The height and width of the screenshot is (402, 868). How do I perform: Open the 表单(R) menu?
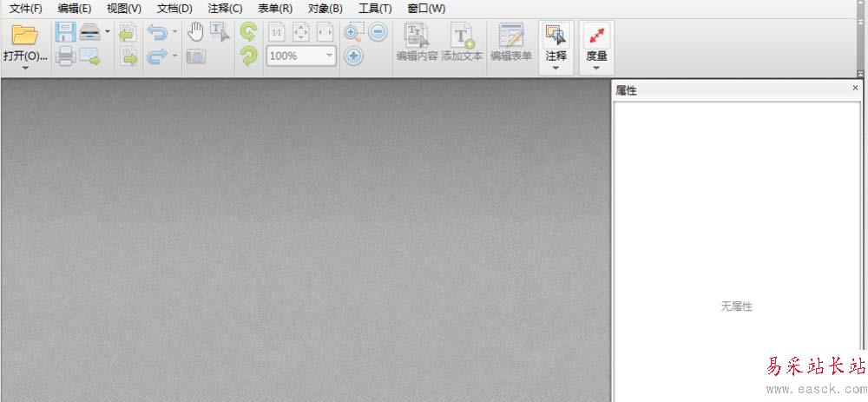(x=275, y=9)
